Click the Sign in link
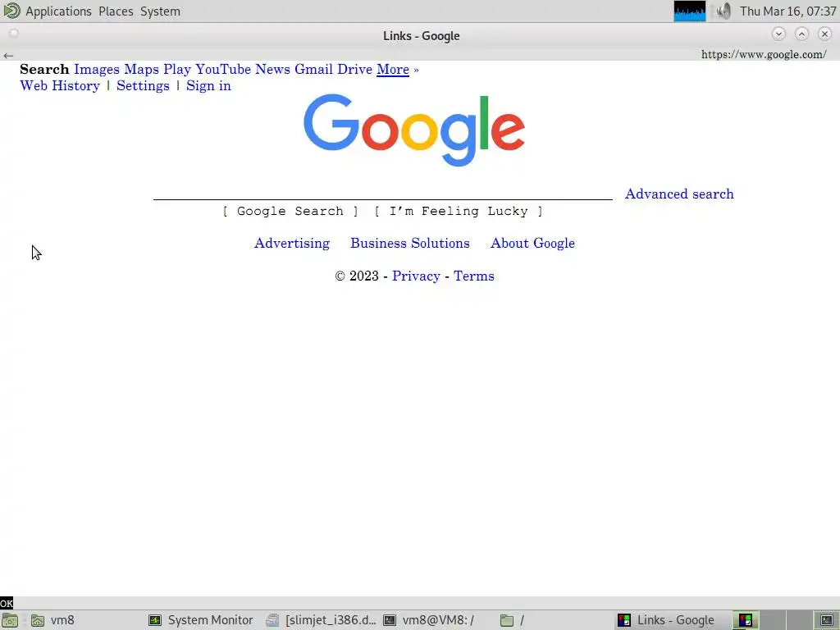The image size is (840, 630). [x=208, y=85]
